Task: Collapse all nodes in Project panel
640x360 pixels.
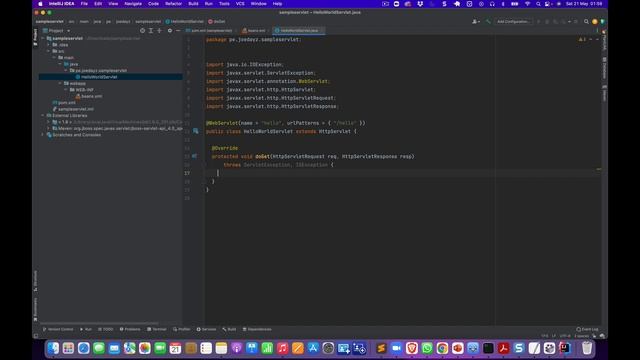Action: (x=160, y=31)
